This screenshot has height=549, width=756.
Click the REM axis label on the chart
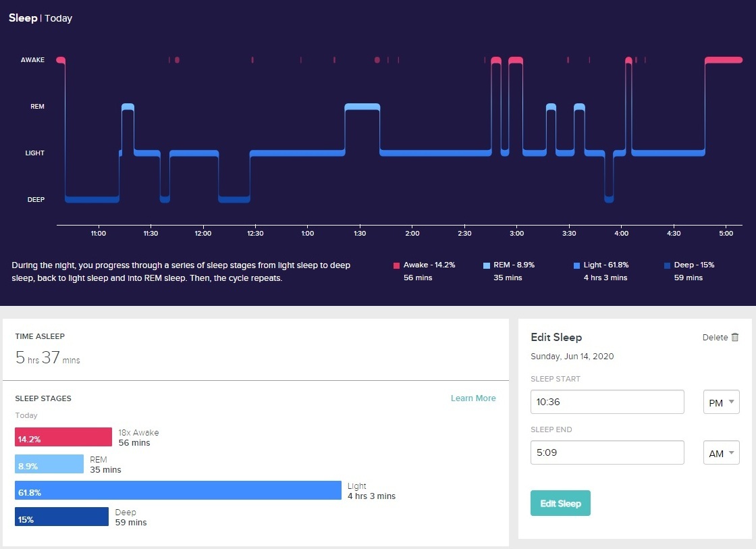[x=37, y=107]
